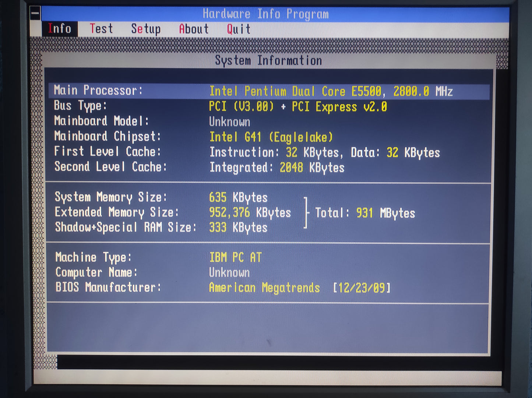Open the Info menu

pyautogui.click(x=60, y=29)
